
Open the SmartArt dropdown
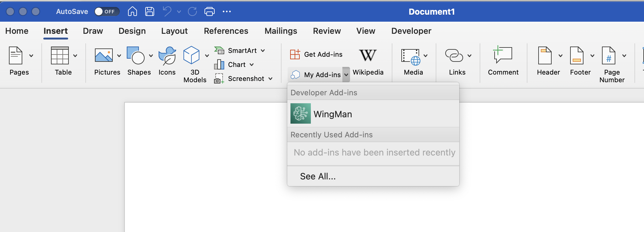click(x=263, y=51)
